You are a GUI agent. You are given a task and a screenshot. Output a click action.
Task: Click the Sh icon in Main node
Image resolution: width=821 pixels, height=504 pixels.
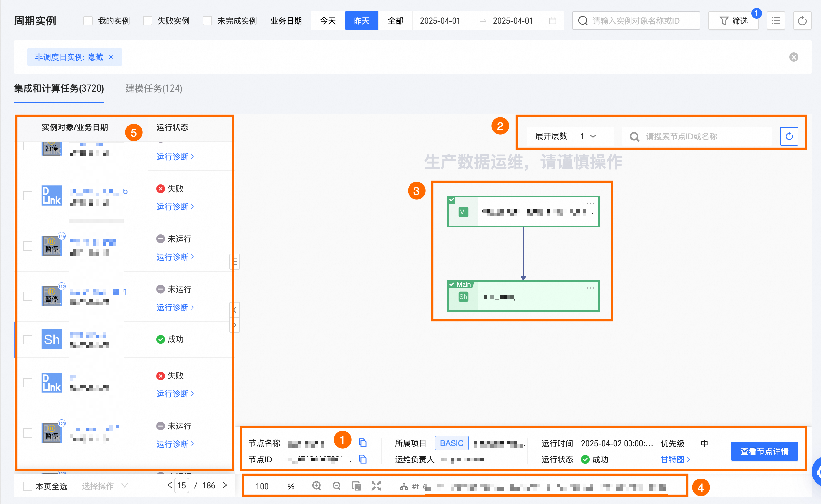click(463, 297)
